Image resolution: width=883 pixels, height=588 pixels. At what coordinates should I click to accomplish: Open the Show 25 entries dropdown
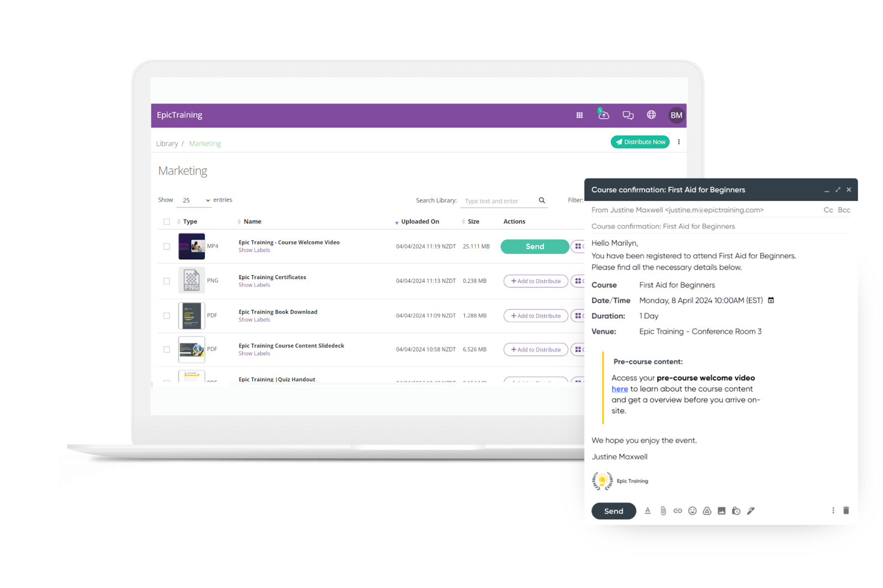click(194, 200)
